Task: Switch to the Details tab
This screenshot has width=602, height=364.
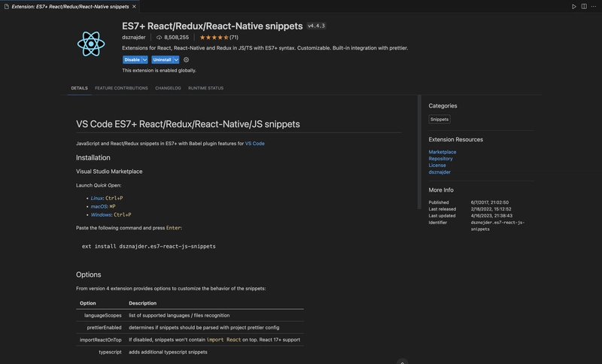Action: click(80, 88)
